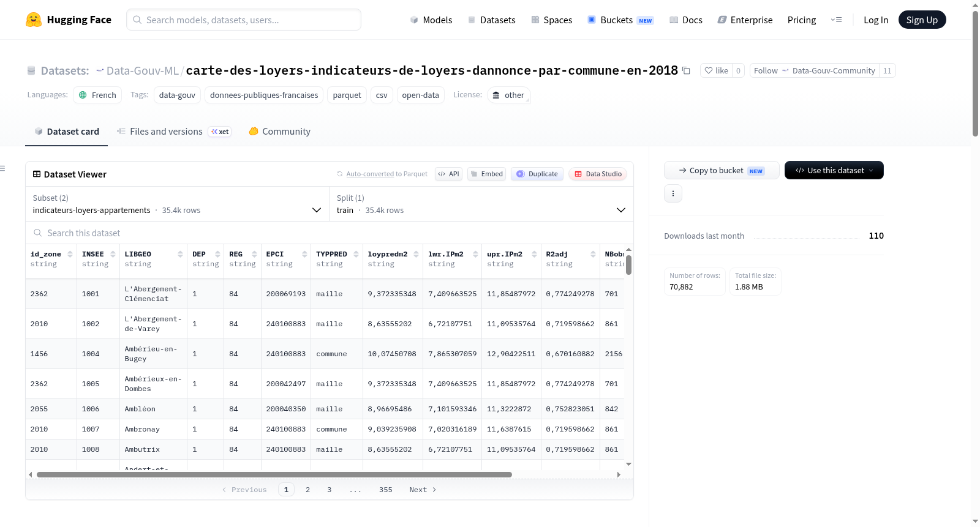Click the other license tag
The image size is (980, 527).
(508, 95)
